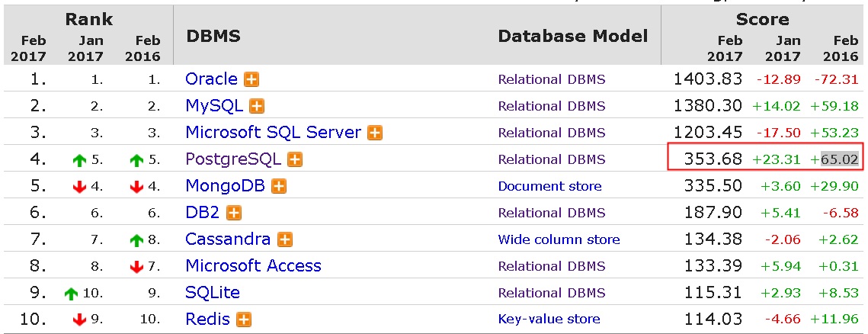Image resolution: width=868 pixels, height=334 pixels.
Task: Open Relational DBMS link in Oracle row
Action: 552,79
